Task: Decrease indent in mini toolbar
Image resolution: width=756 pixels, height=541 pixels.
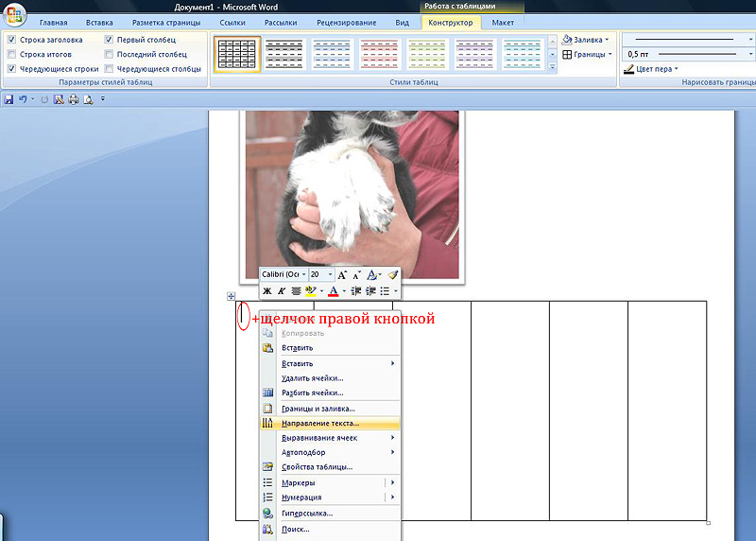Action: [356, 291]
